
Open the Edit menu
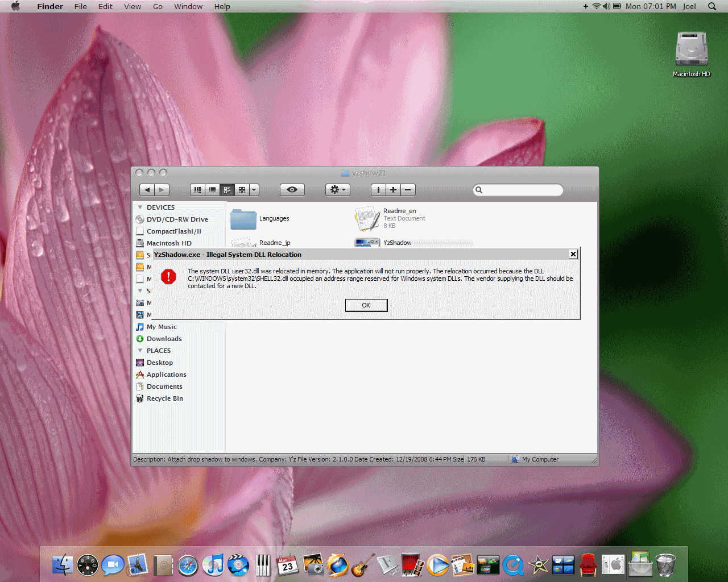pos(105,6)
